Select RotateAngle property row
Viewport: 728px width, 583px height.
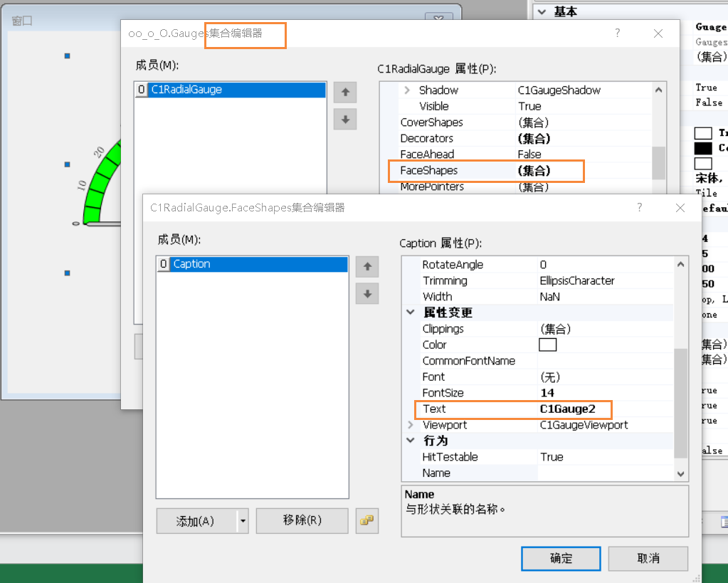pos(547,265)
